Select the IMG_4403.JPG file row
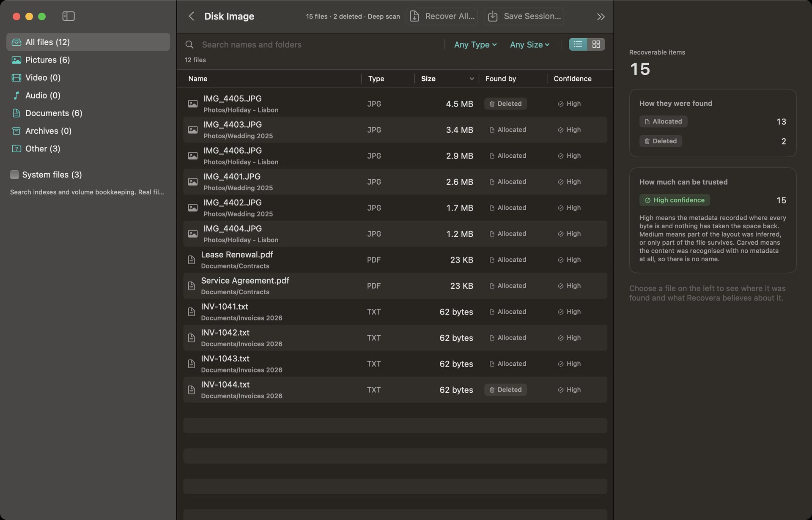This screenshot has width=812, height=520. pyautogui.click(x=395, y=130)
